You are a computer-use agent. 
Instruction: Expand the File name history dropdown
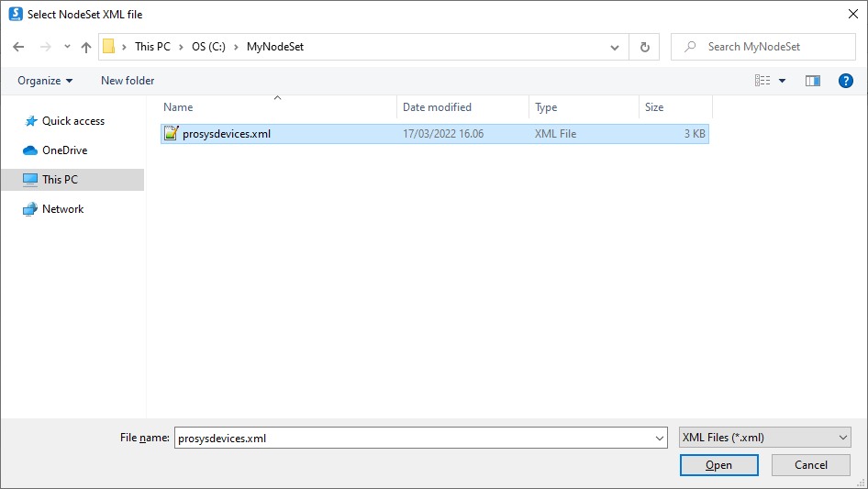[660, 439]
